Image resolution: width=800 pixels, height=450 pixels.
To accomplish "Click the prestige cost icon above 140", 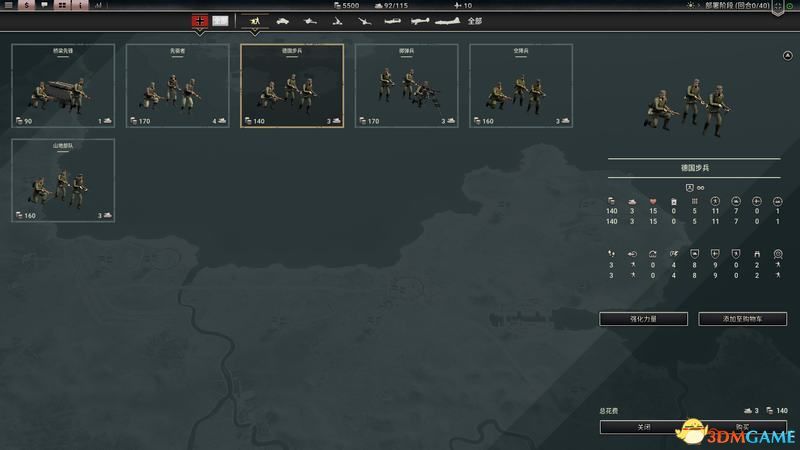I will click(x=611, y=202).
